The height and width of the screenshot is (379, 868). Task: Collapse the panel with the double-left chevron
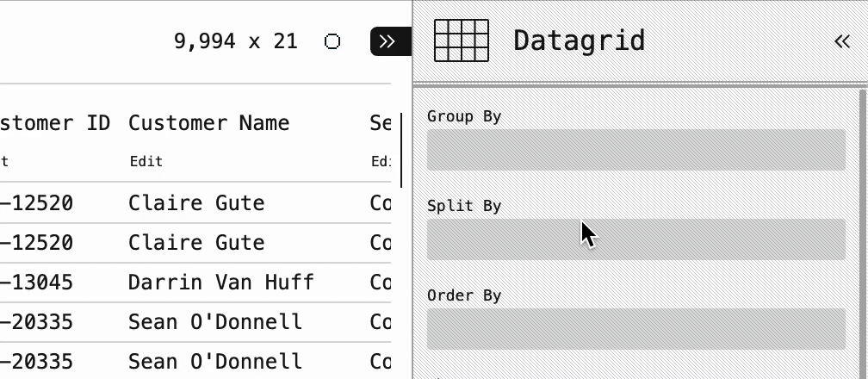coord(842,41)
